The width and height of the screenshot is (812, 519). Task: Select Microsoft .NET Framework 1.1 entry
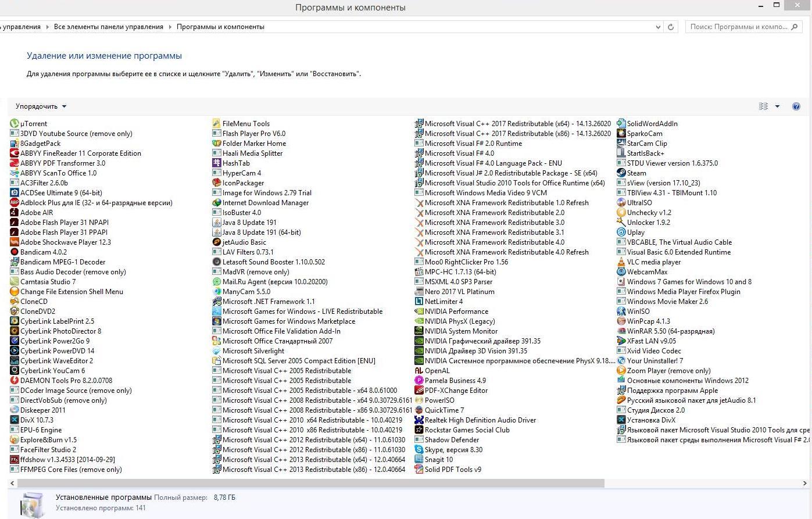[263, 301]
